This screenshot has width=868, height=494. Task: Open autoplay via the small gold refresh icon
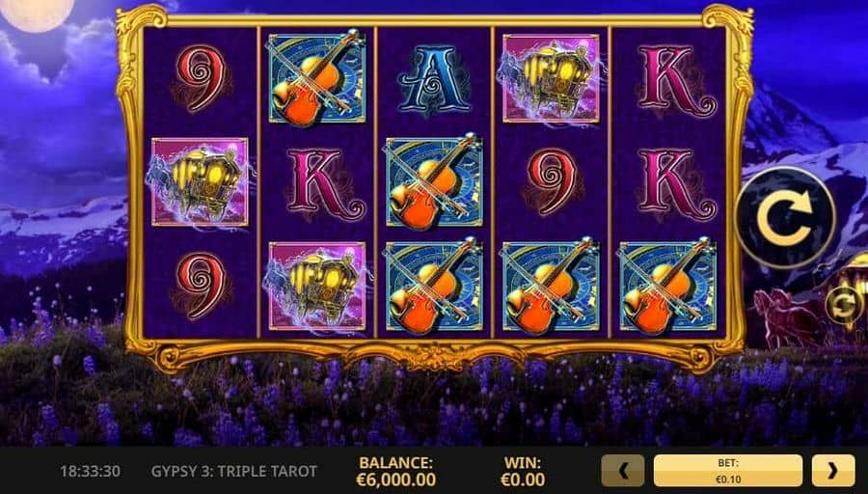844,306
